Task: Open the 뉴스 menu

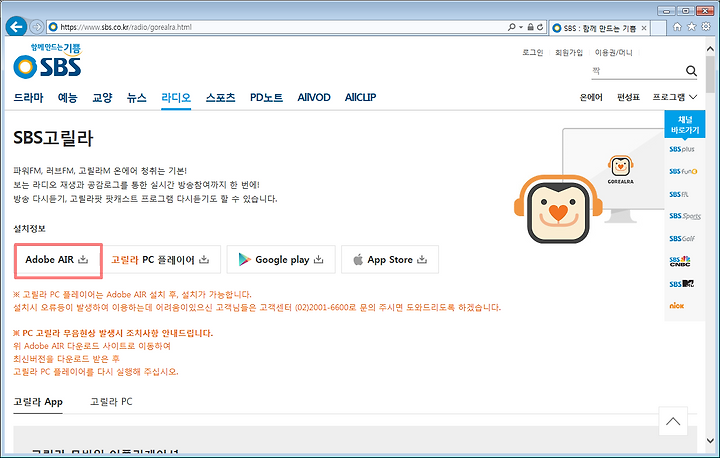Action: (137, 97)
